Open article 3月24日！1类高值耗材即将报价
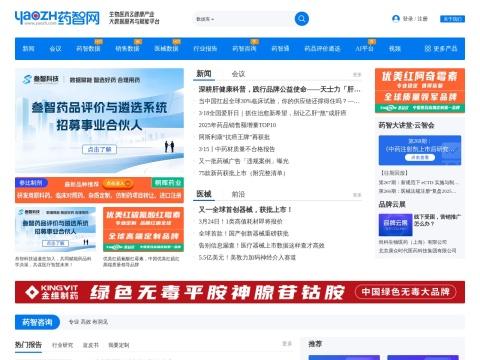Screen dimensions: 480x360 (241, 221)
